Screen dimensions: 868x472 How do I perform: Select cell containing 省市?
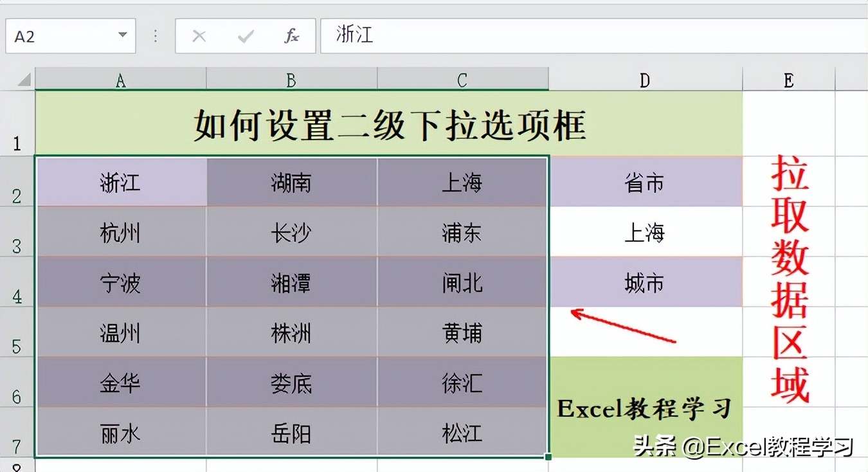tap(646, 182)
